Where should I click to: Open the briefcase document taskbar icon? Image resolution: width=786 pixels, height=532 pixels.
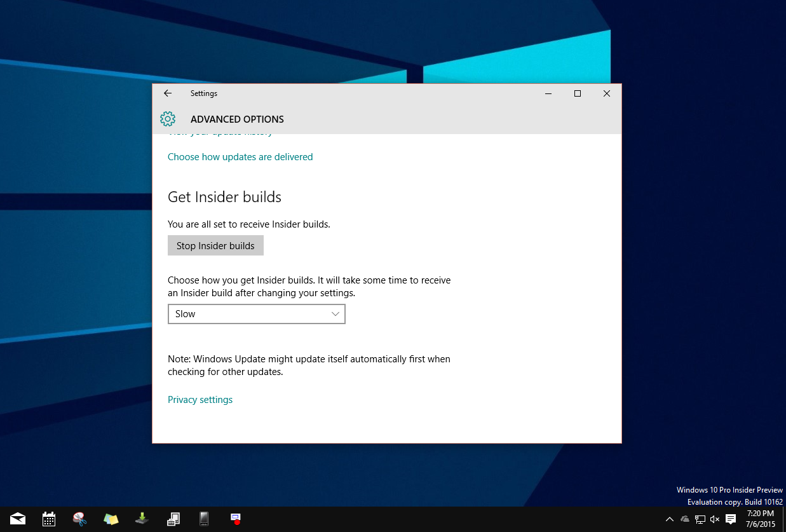(x=173, y=519)
